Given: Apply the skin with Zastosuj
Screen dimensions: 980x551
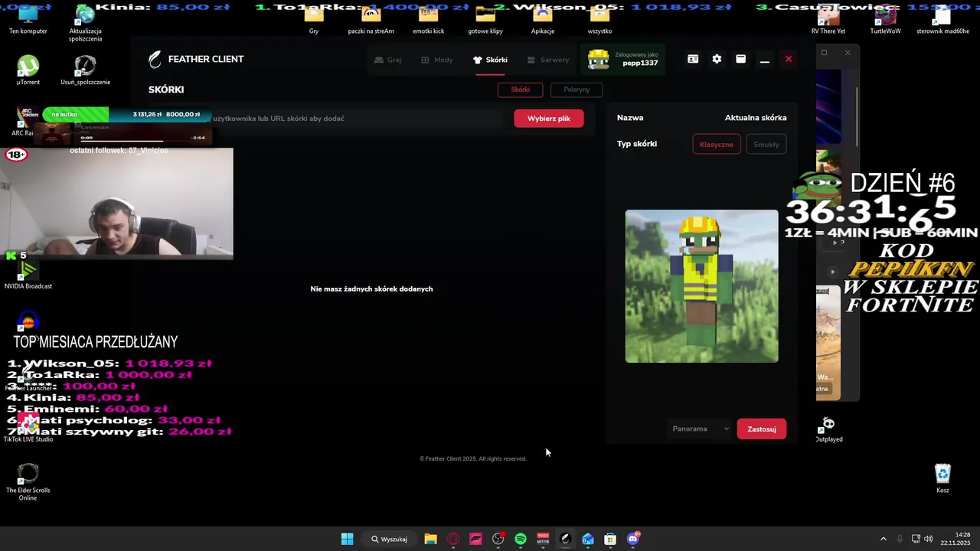Looking at the screenshot, I should point(761,429).
